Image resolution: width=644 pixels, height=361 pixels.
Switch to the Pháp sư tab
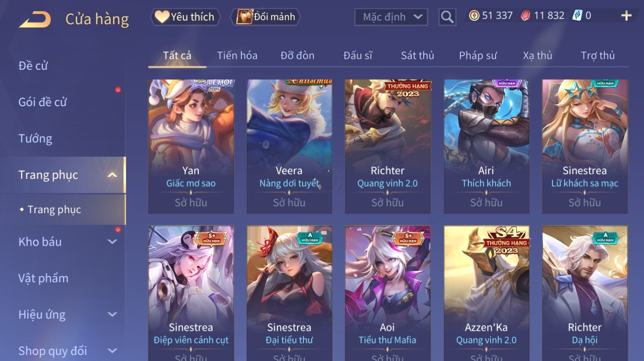pyautogui.click(x=478, y=56)
